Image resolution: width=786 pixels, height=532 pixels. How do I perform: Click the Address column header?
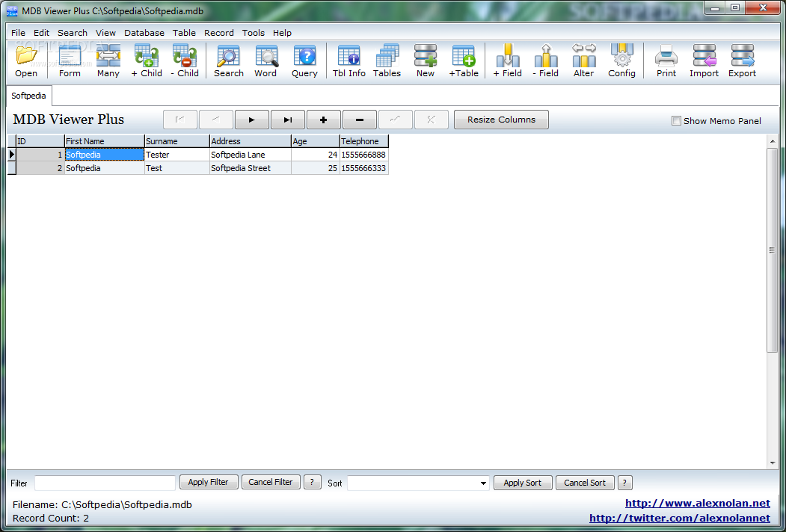click(x=250, y=141)
